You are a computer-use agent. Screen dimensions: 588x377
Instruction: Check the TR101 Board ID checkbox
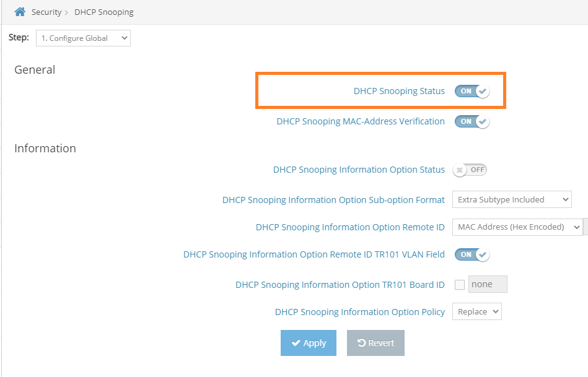pyautogui.click(x=459, y=285)
